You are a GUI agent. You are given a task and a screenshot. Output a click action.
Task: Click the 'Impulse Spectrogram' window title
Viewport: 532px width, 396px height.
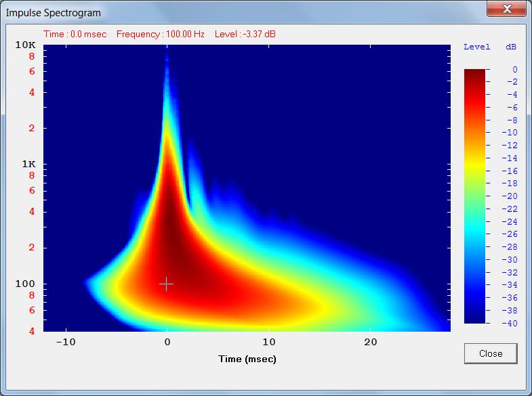click(54, 13)
